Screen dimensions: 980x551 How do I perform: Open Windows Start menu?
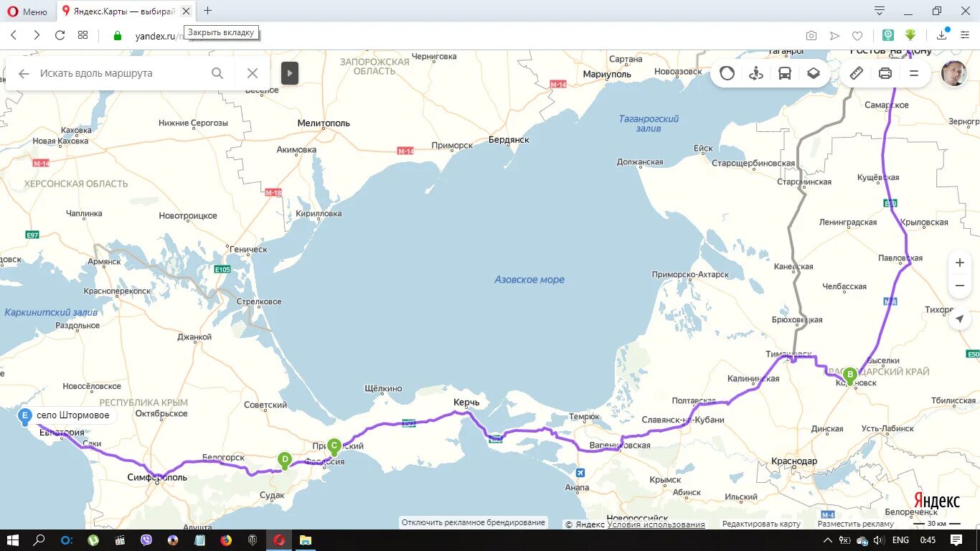pos(13,540)
